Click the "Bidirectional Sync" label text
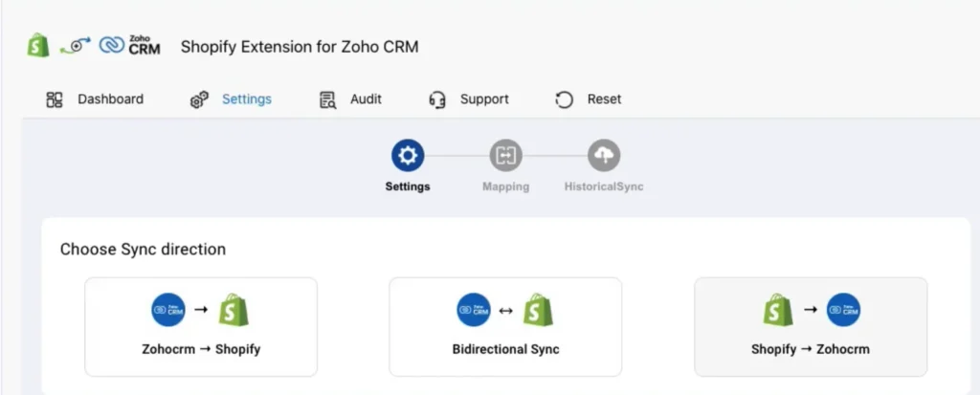This screenshot has height=395, width=980. 505,349
